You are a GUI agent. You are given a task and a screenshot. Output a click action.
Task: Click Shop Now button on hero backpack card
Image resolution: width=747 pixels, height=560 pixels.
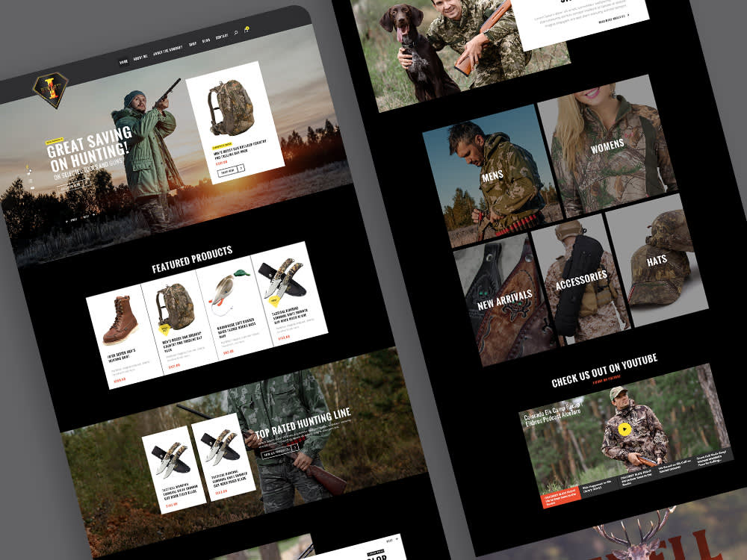227,172
